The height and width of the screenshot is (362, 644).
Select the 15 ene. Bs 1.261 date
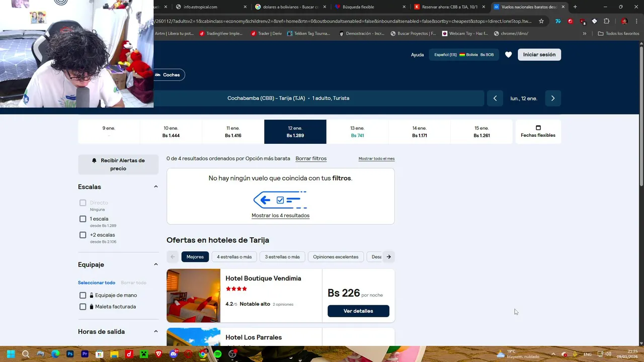pyautogui.click(x=481, y=132)
